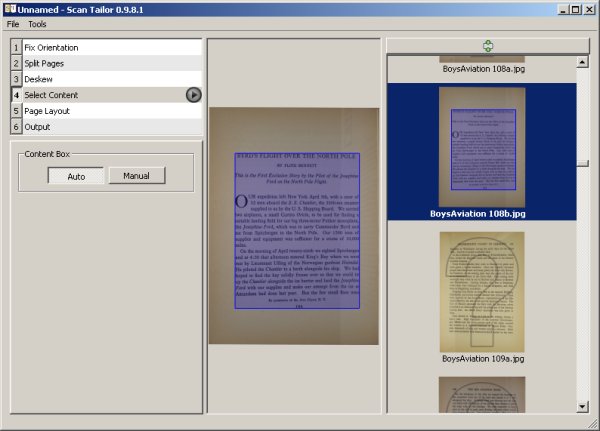
Task: Select the Page Layout stage
Action: [x=112, y=111]
